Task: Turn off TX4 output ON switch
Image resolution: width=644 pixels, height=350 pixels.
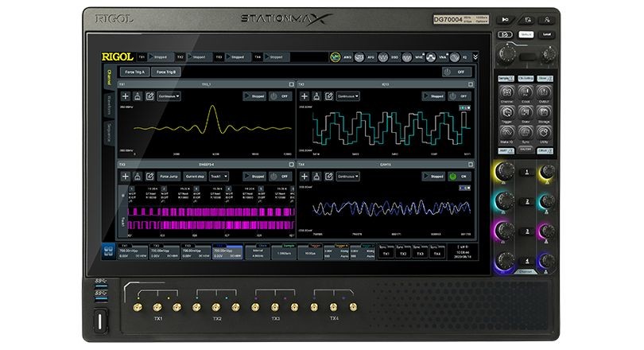Action: (x=460, y=177)
